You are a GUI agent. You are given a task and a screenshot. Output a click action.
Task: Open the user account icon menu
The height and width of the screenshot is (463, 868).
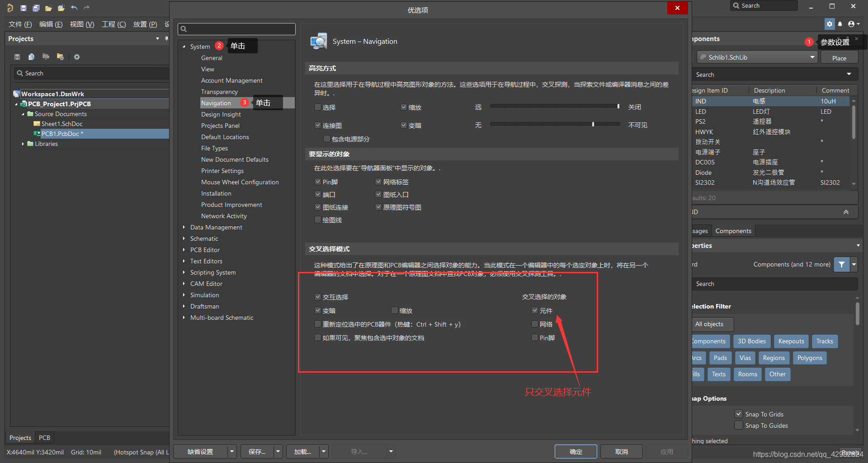(854, 24)
